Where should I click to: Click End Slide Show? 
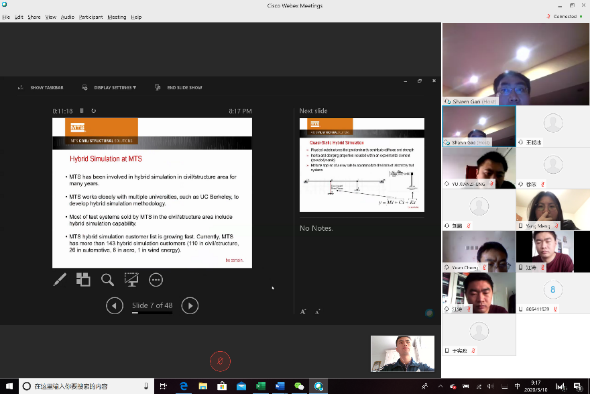pyautogui.click(x=179, y=87)
